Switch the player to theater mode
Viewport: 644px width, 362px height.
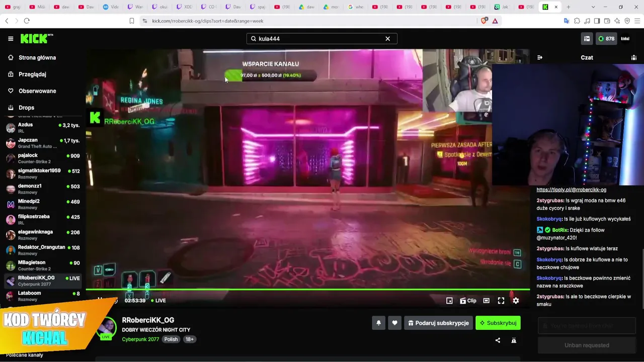coord(486,301)
